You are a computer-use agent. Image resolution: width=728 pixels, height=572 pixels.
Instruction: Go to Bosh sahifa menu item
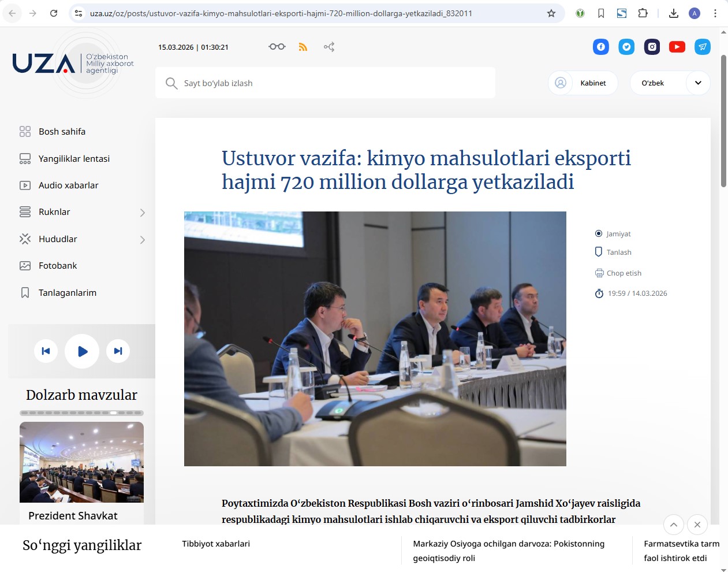tap(62, 132)
